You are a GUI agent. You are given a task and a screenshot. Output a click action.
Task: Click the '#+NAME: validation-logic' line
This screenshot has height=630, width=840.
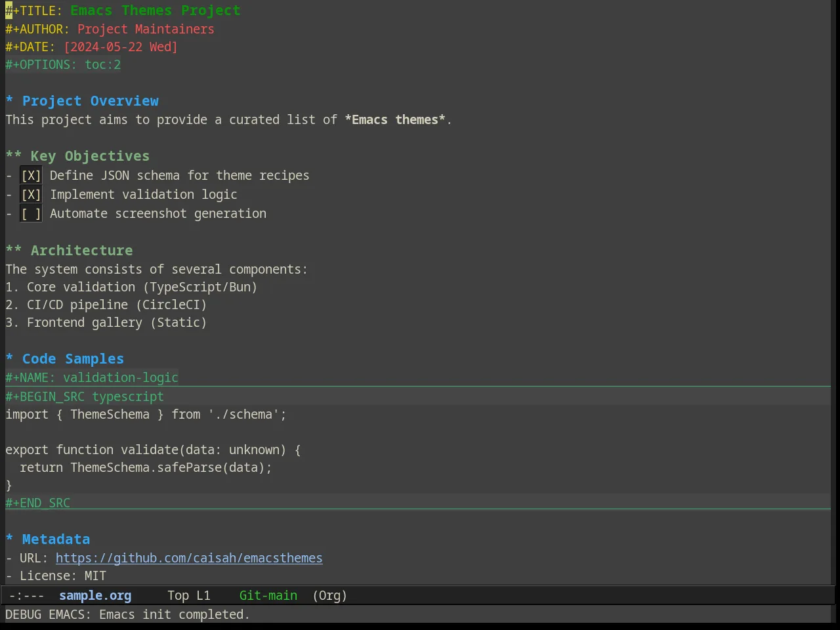[92, 377]
